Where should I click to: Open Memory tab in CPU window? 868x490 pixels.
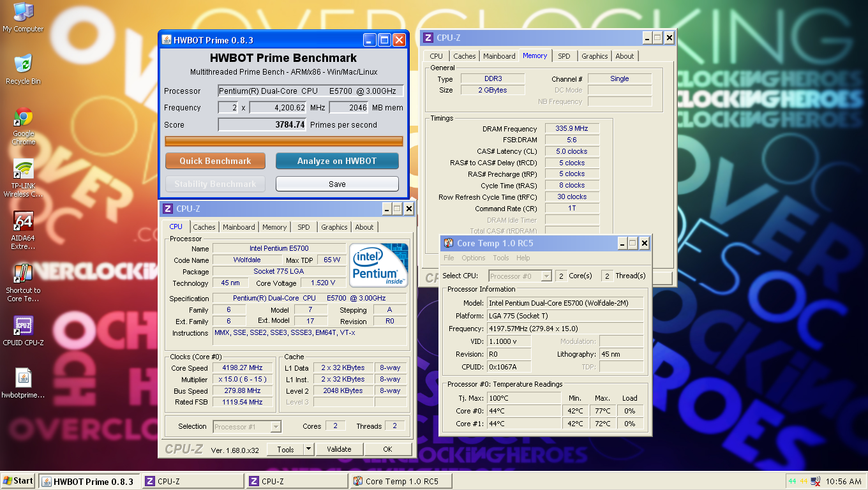[274, 227]
